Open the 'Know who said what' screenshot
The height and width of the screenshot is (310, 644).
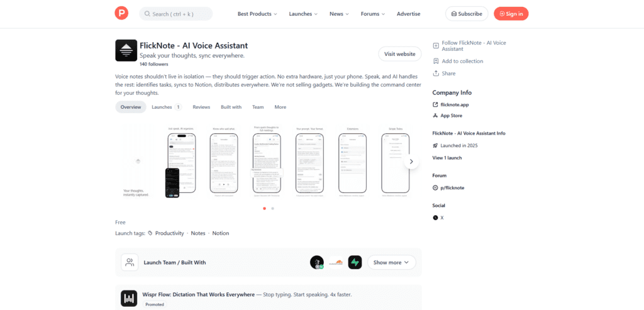(224, 162)
